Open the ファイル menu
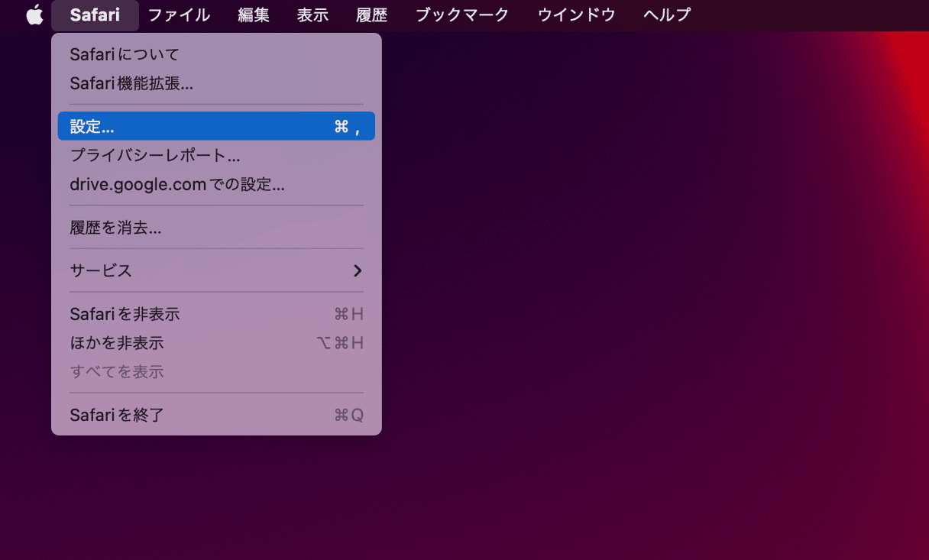Image resolution: width=929 pixels, height=560 pixels. pyautogui.click(x=179, y=15)
